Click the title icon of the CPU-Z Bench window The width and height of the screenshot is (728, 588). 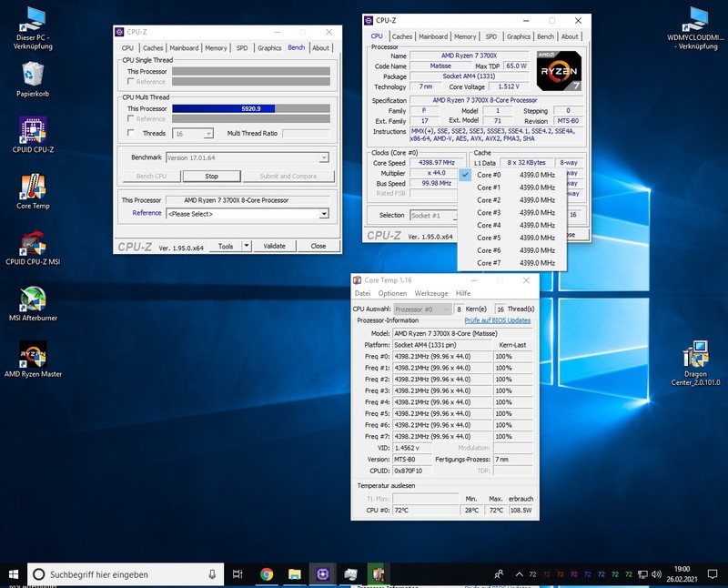click(x=119, y=32)
